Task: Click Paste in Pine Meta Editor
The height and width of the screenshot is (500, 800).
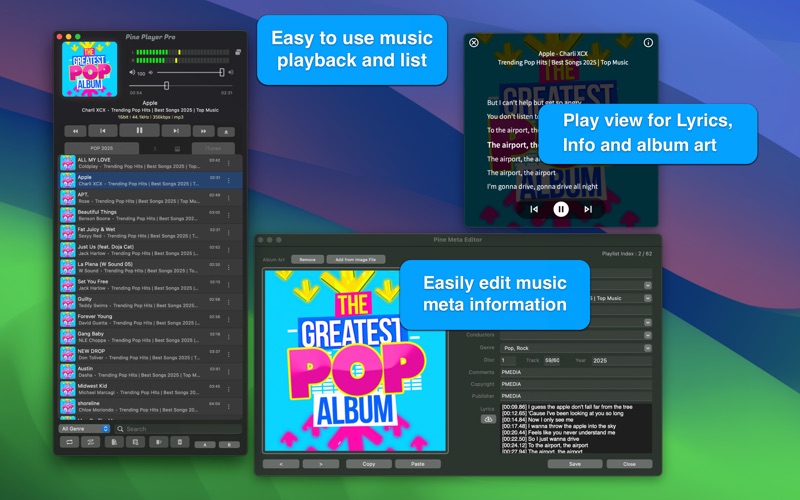Action: tap(418, 464)
